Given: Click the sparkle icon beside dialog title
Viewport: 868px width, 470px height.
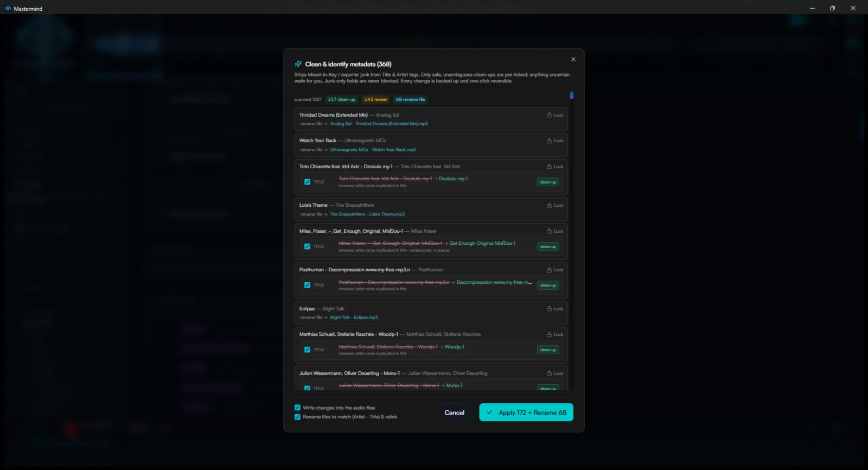Looking at the screenshot, I should coord(298,64).
